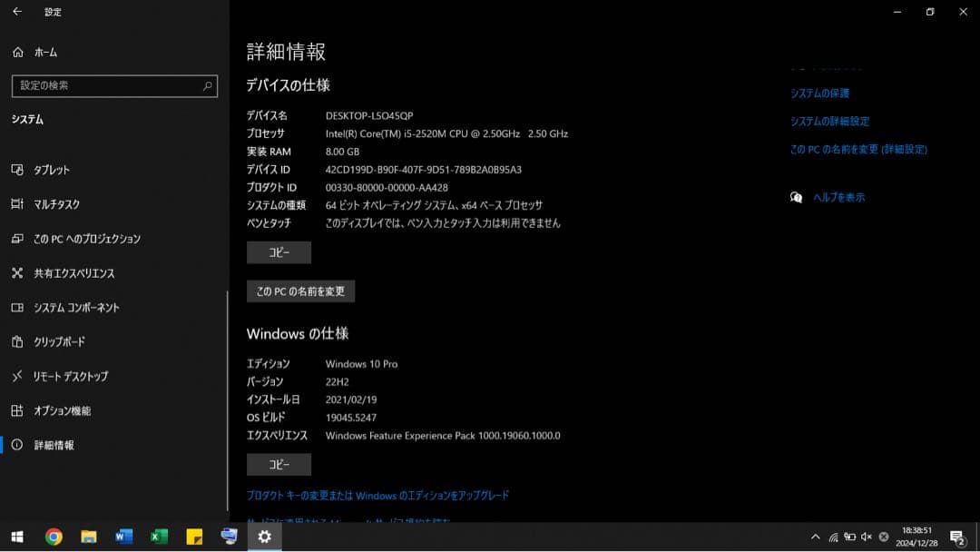Click the Windows Start button
This screenshot has height=552, width=980.
click(x=18, y=537)
